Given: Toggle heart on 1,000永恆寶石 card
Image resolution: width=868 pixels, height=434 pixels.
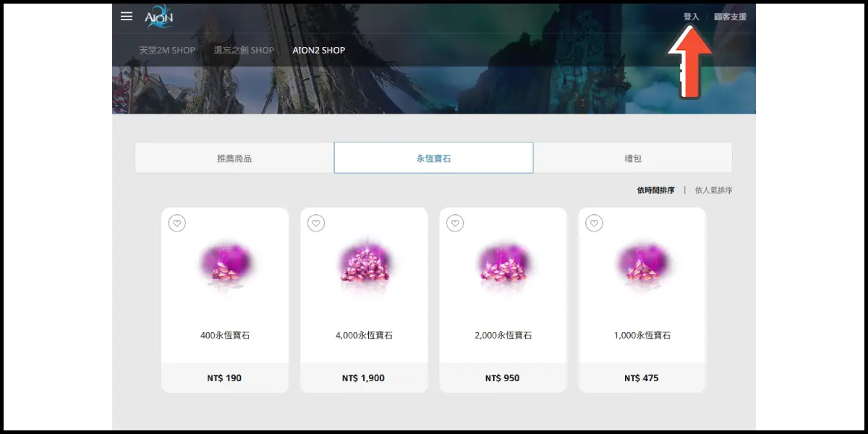Looking at the screenshot, I should [x=594, y=224].
